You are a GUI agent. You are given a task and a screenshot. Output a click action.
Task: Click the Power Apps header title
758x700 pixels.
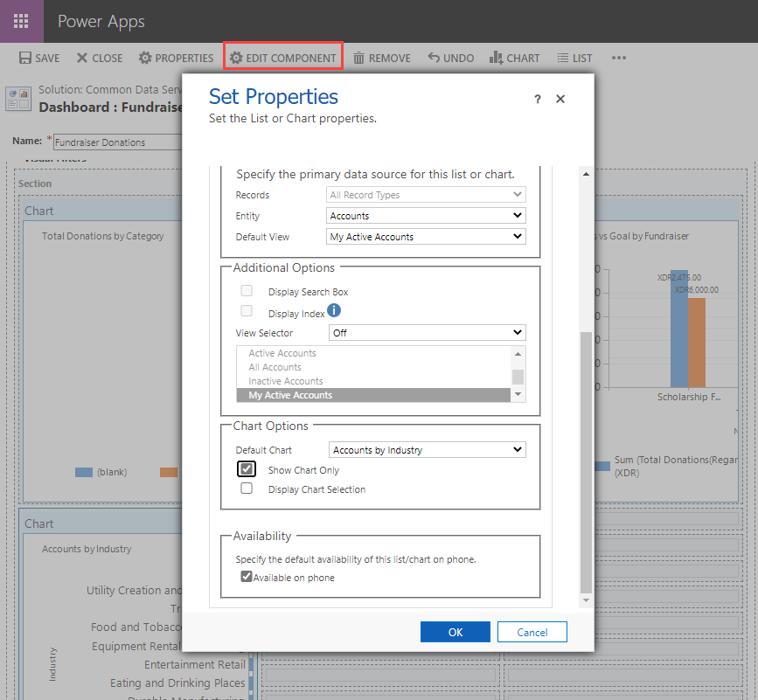[x=101, y=21]
